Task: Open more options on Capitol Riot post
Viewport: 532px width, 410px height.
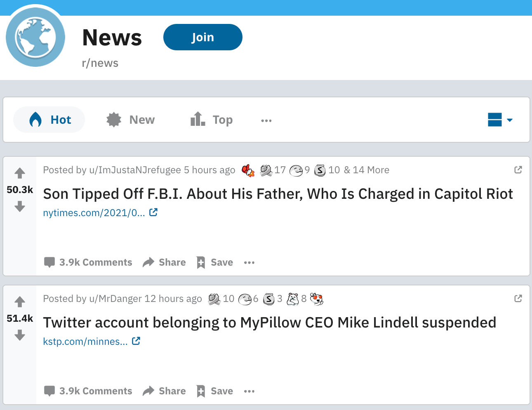Action: click(x=249, y=262)
